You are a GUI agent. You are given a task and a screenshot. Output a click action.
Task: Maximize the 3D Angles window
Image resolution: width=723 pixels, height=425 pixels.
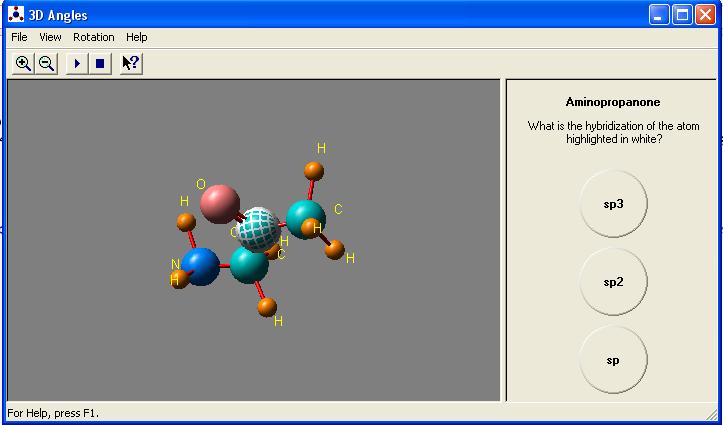point(682,14)
